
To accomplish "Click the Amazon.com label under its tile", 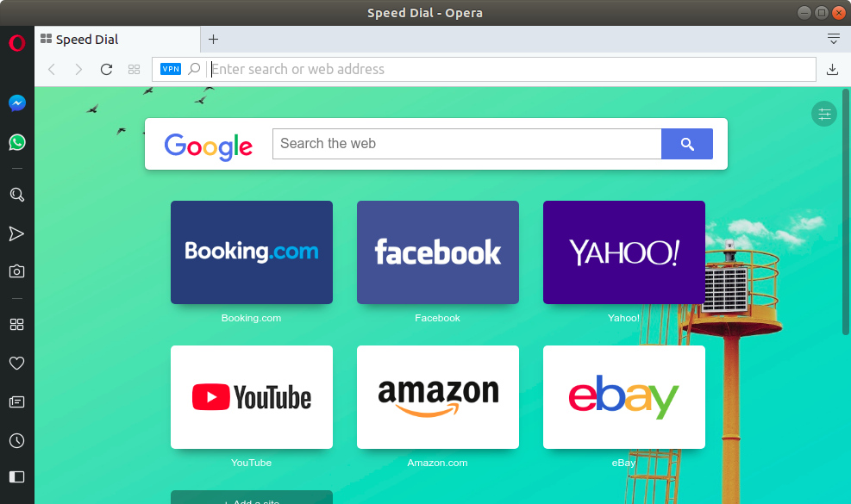I will (x=437, y=463).
